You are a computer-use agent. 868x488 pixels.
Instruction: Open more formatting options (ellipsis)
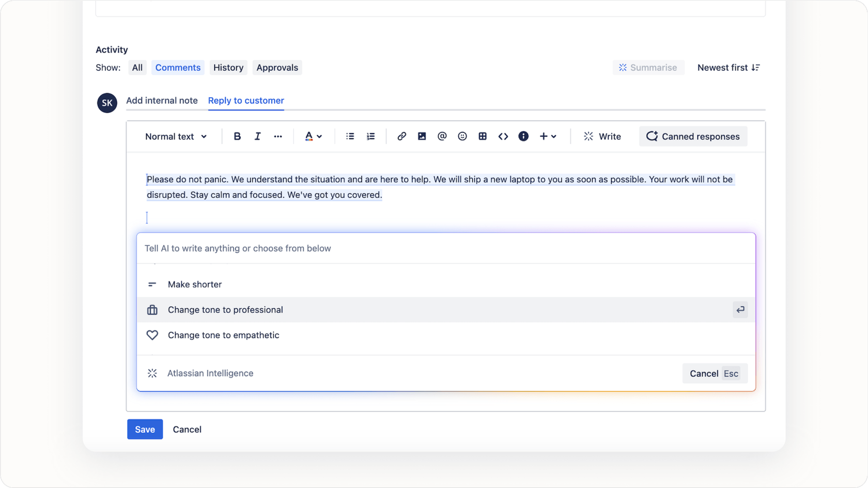(278, 136)
